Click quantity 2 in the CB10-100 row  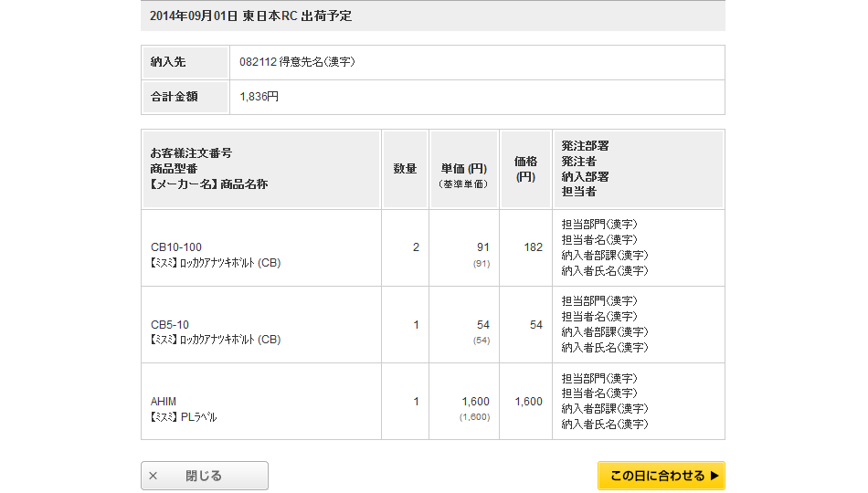click(x=416, y=247)
